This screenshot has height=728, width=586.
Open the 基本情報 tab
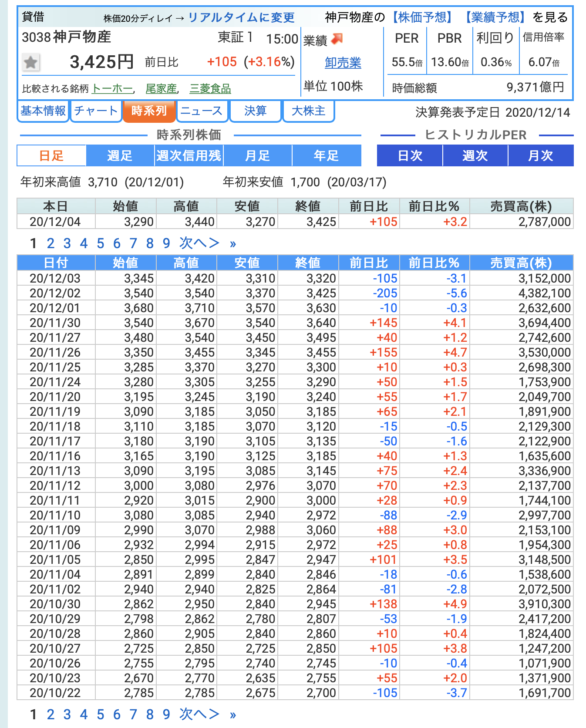click(x=43, y=111)
